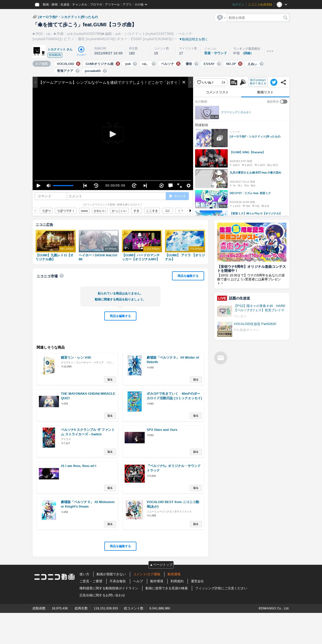322x644 pixels.
Task: Toggle repeat playback icon in player
Action: (x=162, y=186)
